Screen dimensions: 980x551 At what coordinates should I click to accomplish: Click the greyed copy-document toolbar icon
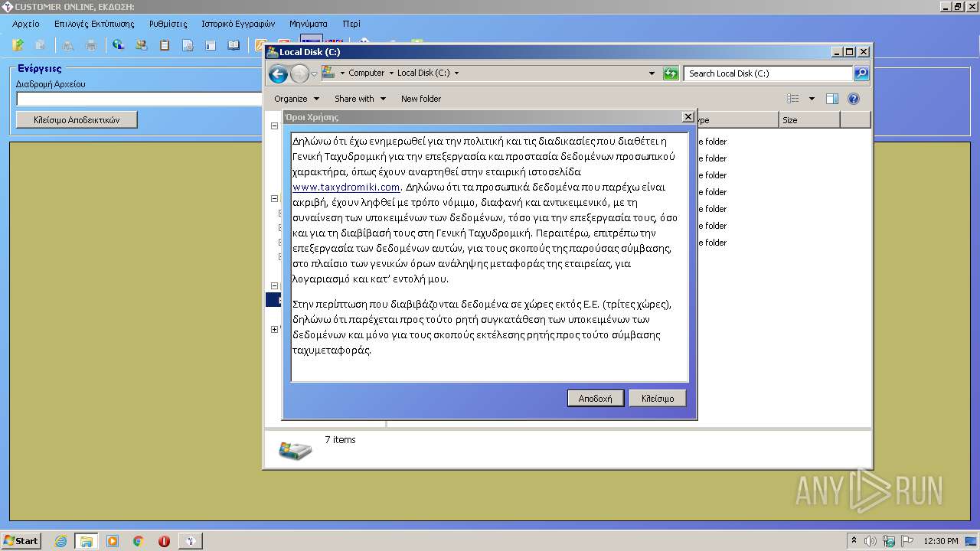coord(40,45)
